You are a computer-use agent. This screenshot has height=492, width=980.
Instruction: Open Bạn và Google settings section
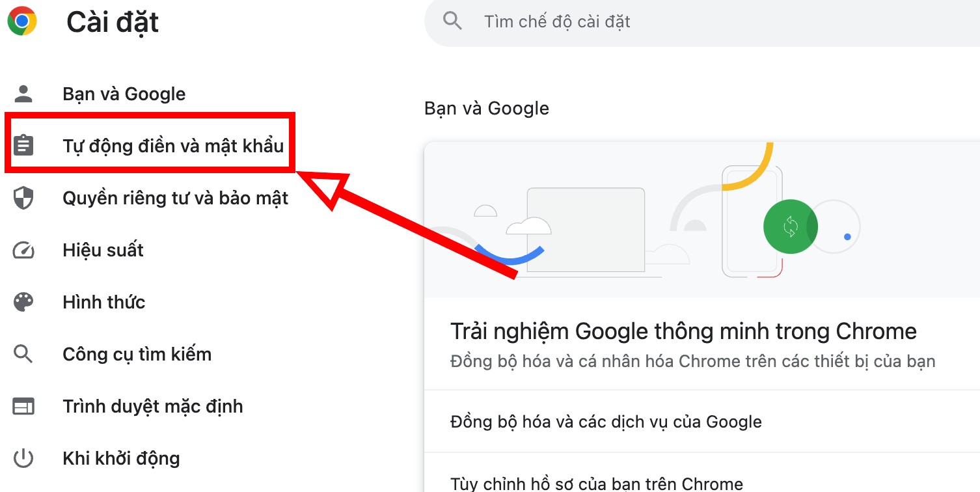[124, 94]
